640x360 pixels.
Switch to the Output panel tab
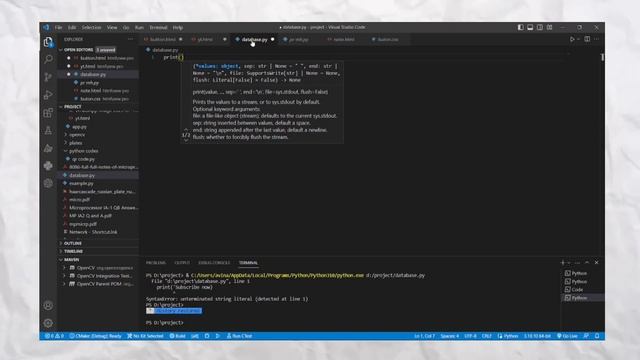182,263
